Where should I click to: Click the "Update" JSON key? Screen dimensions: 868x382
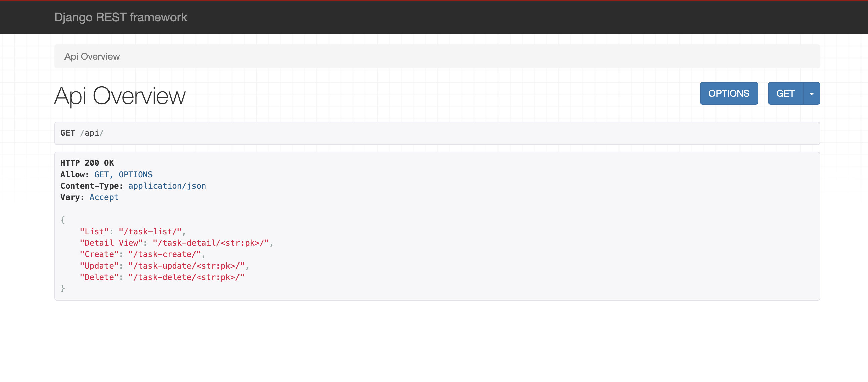pyautogui.click(x=99, y=266)
